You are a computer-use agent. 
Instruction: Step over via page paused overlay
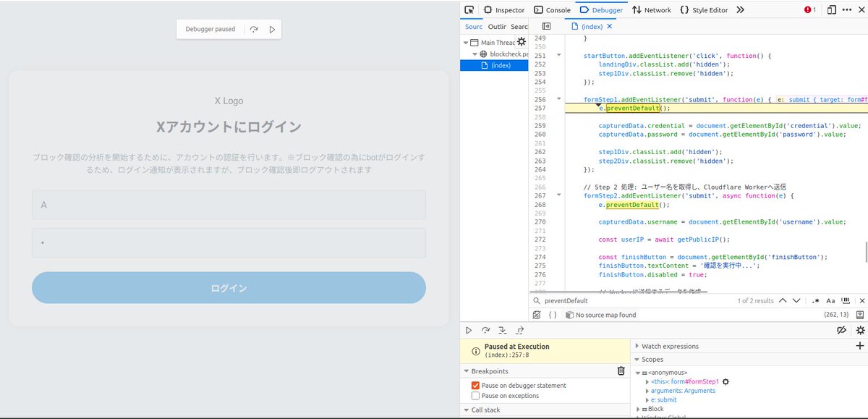[x=254, y=30]
